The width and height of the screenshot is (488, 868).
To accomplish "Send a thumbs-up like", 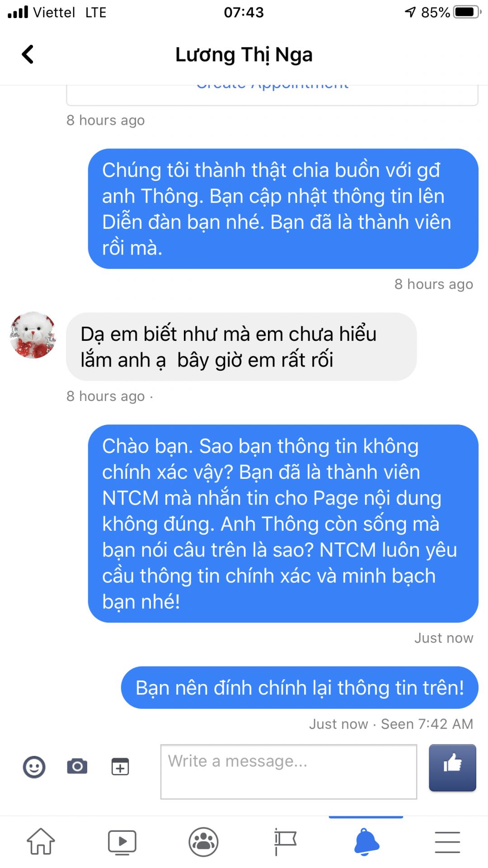I will tap(452, 768).
